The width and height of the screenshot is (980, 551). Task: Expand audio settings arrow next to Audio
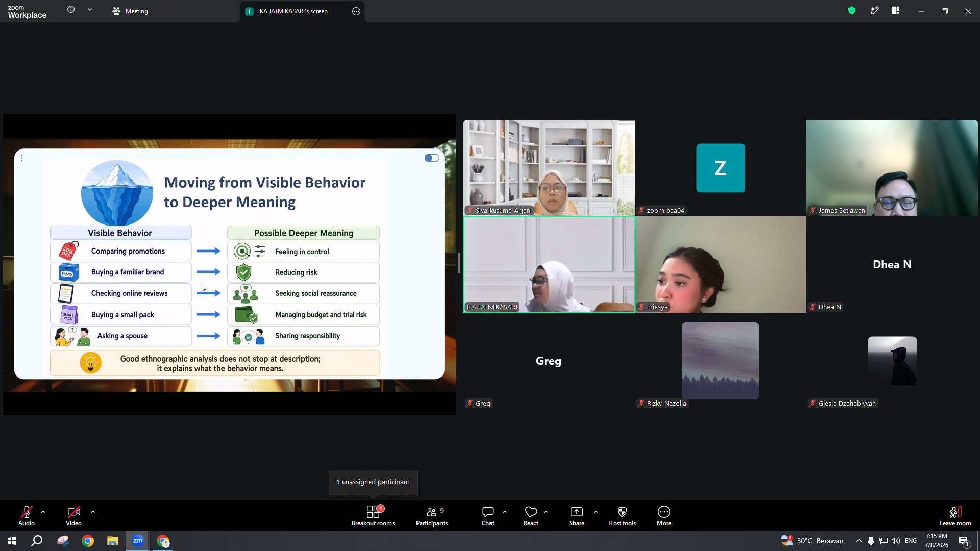click(x=43, y=512)
